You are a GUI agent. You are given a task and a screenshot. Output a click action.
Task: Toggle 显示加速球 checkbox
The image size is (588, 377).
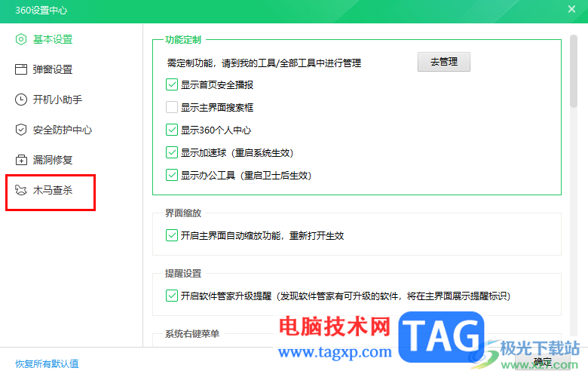tap(172, 152)
